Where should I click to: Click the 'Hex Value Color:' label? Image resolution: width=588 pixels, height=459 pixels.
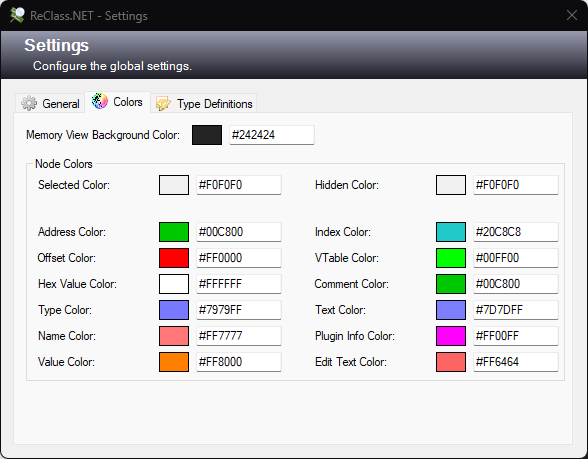[78, 284]
